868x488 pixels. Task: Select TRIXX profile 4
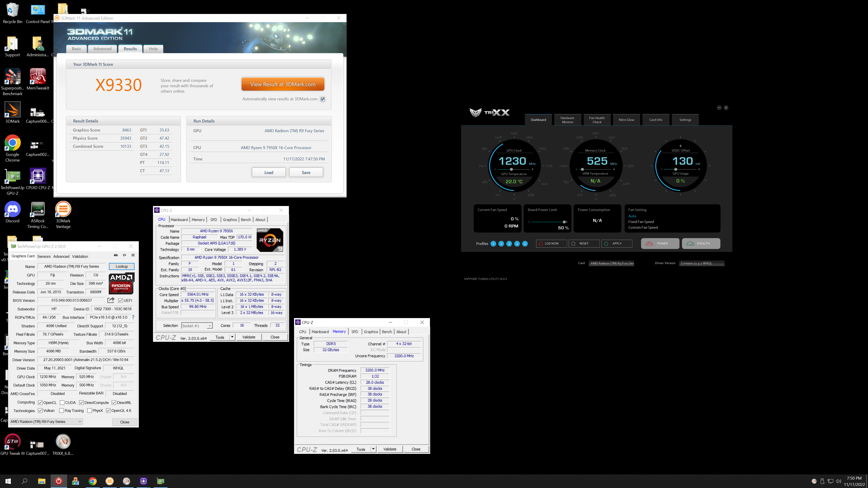pos(517,244)
